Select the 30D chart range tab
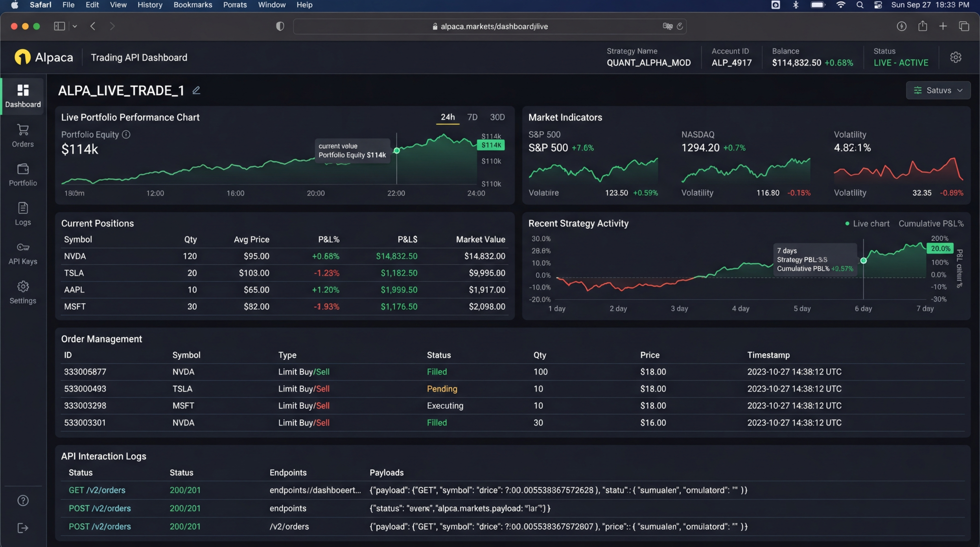 pyautogui.click(x=497, y=117)
